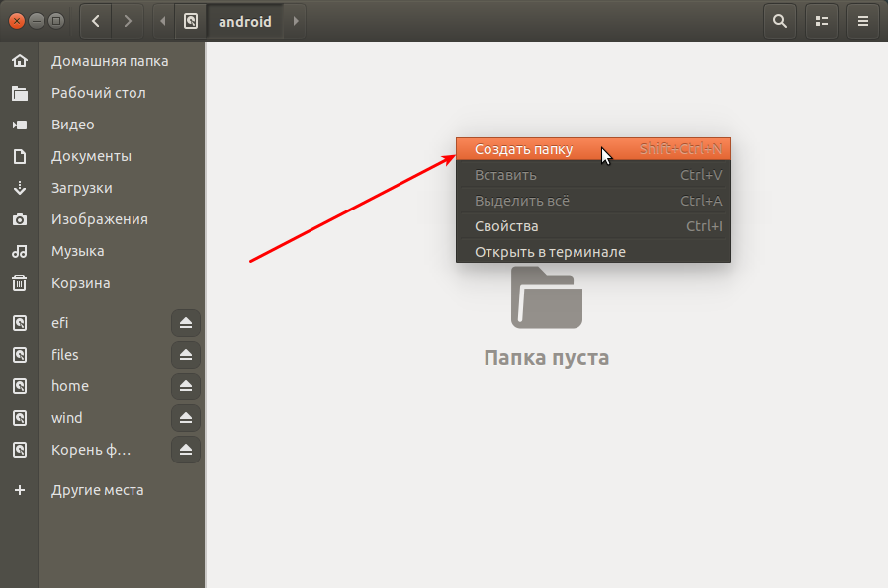Switch to list view layout

click(x=821, y=21)
